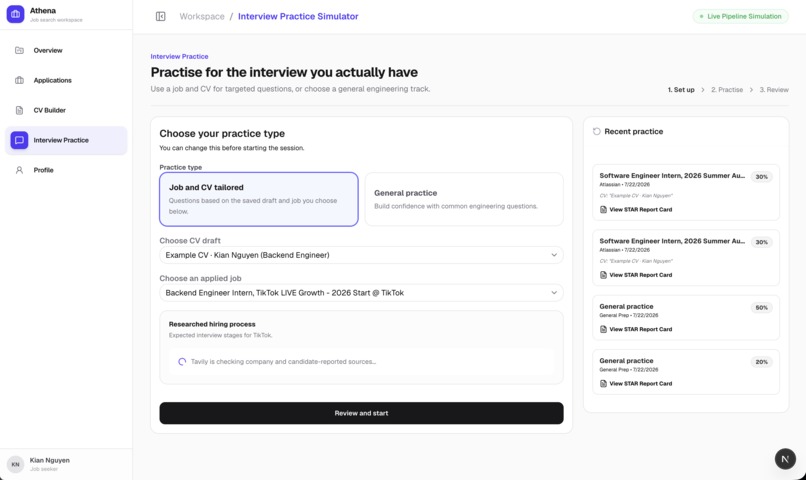The height and width of the screenshot is (480, 806).
Task: Click the 50% score badge
Action: click(761, 308)
